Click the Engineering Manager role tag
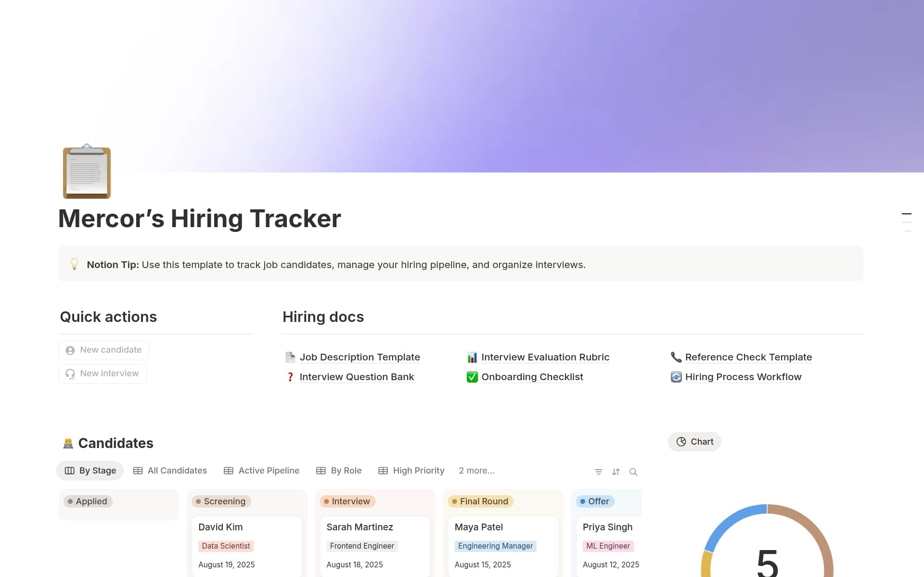Image resolution: width=924 pixels, height=577 pixels. 495,546
